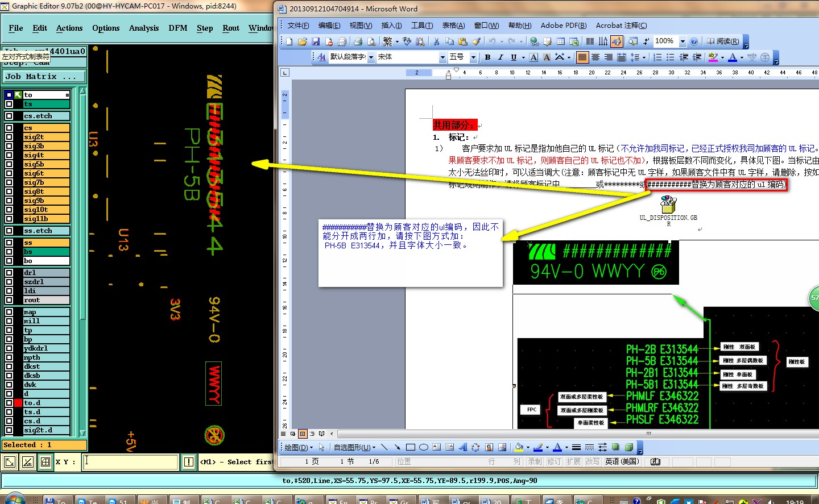
Task: Open the 插入(I) Insert menu in Word
Action: (391, 26)
